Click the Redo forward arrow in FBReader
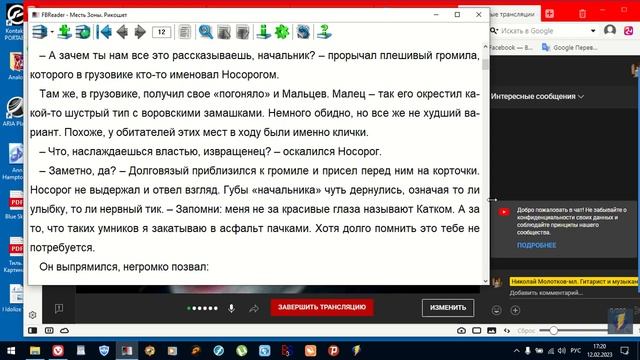This screenshot has height=360, width=640. [x=140, y=32]
